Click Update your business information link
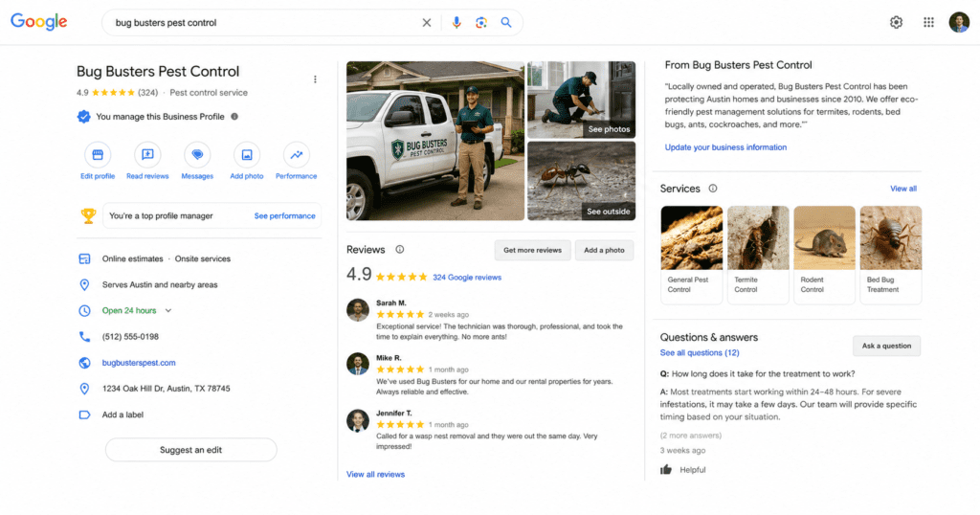 point(725,146)
